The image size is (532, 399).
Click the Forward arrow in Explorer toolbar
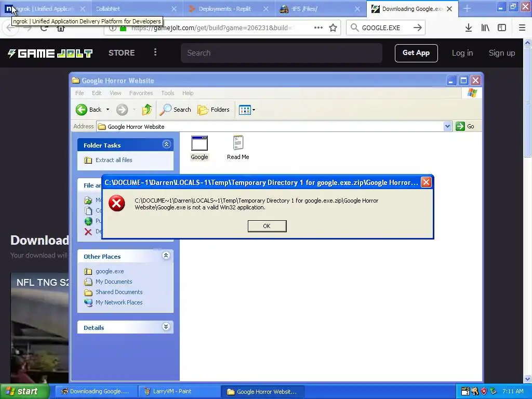click(122, 110)
